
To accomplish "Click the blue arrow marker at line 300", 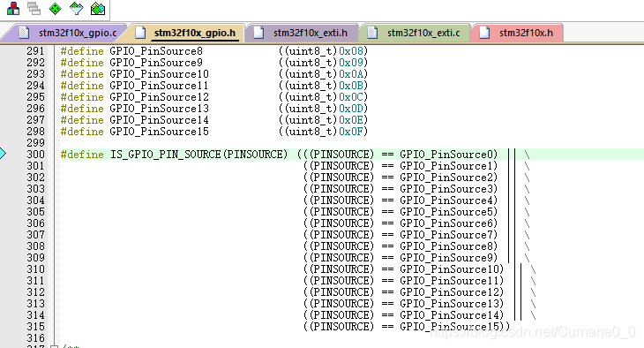I will coord(3,154).
